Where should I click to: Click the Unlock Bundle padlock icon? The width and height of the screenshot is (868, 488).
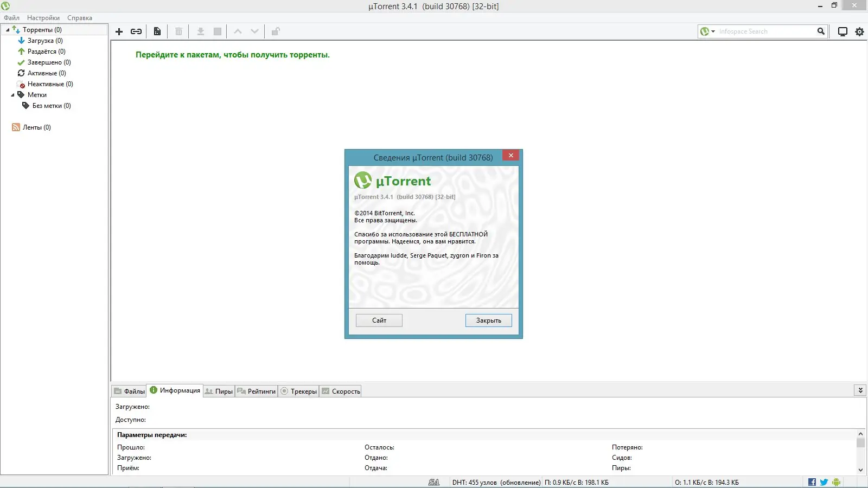click(276, 31)
